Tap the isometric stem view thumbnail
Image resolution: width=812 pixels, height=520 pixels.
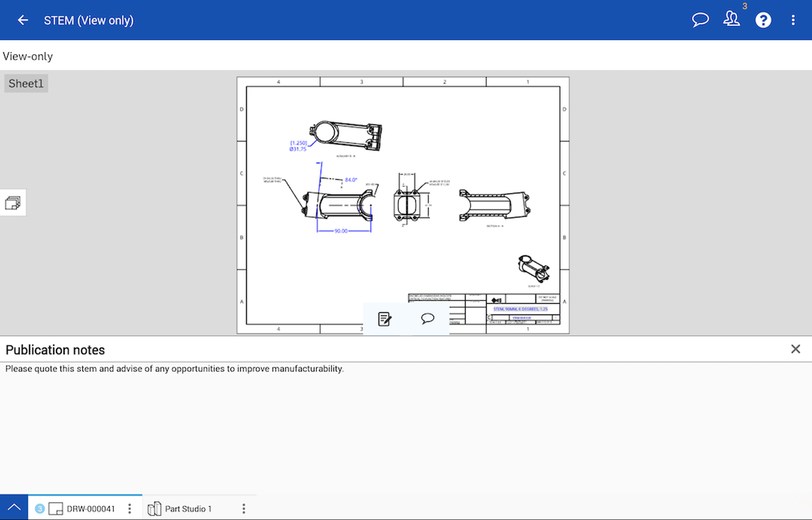533,268
